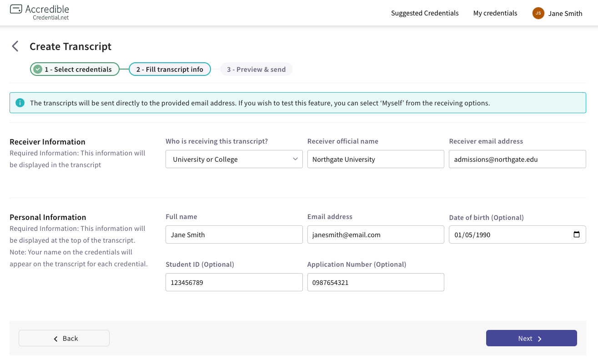Open Suggested Credentials page
Screen dimensions: 598x364
coord(424,13)
